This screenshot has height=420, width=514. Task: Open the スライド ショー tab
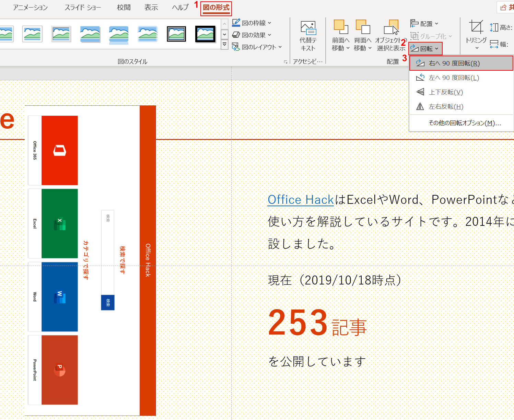[x=83, y=8]
